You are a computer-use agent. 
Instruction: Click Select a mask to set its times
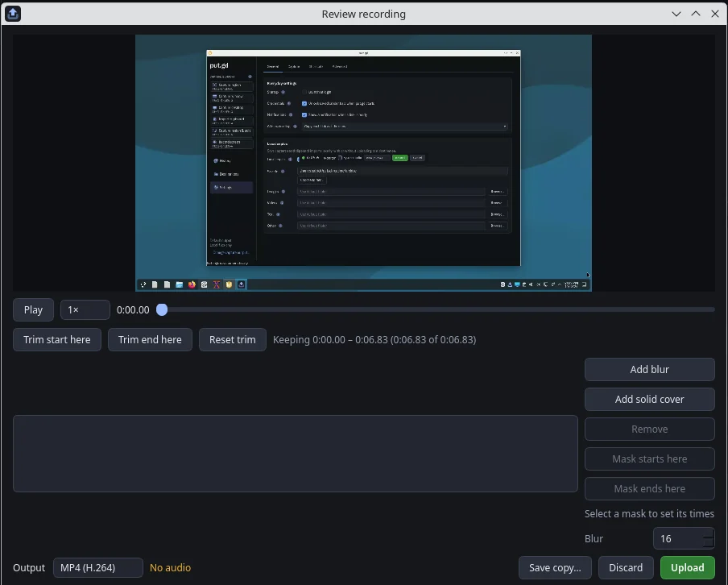[649, 513]
